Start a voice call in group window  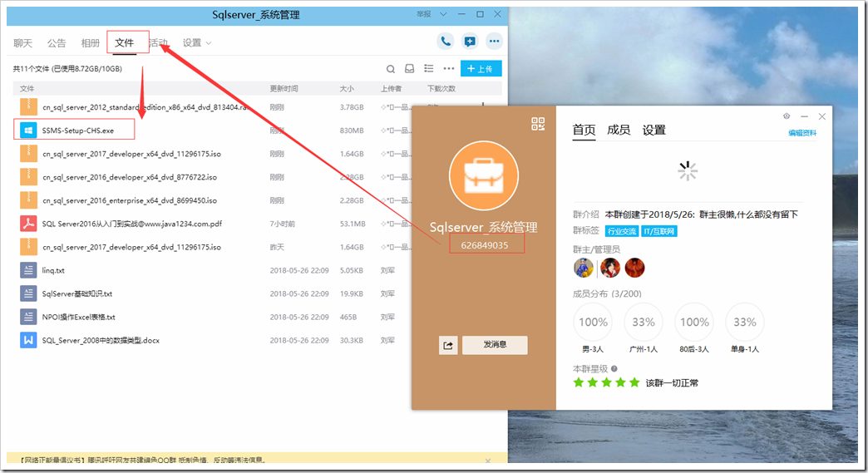coord(445,41)
